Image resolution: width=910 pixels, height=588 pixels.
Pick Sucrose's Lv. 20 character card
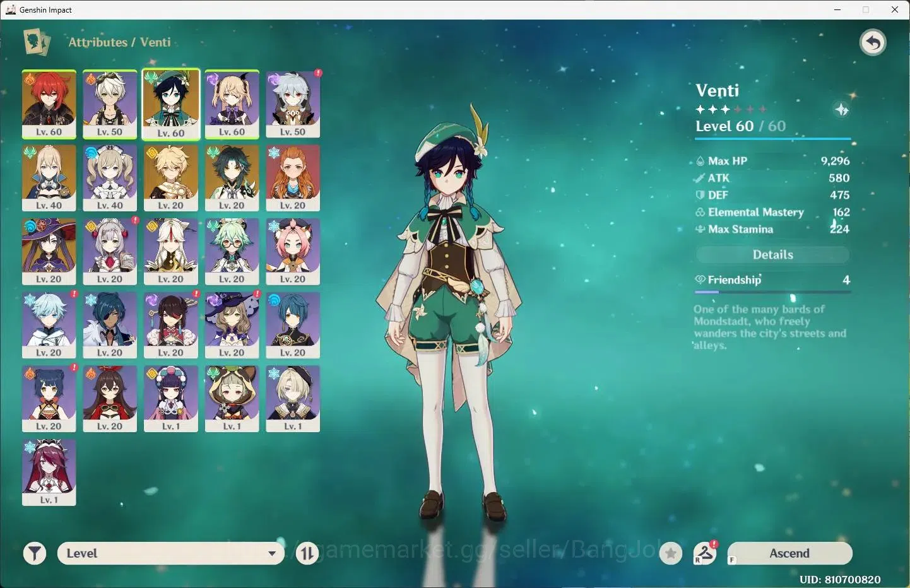coord(232,252)
